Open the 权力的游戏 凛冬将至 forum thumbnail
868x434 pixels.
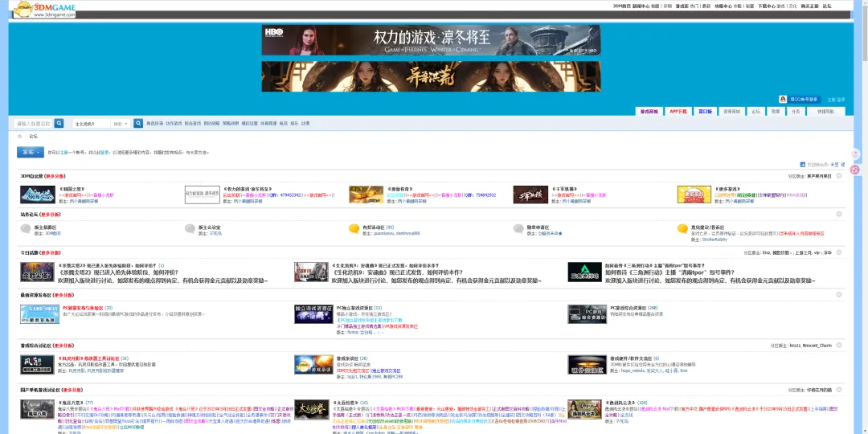(202, 194)
